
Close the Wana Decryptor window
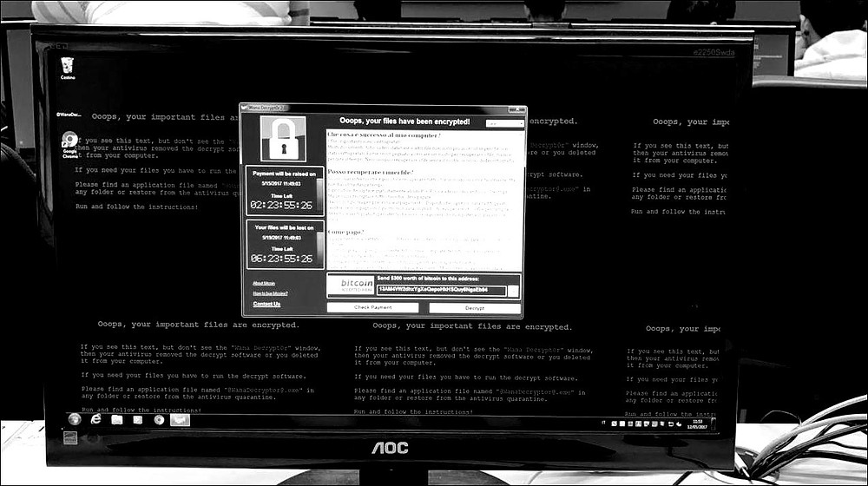516,109
